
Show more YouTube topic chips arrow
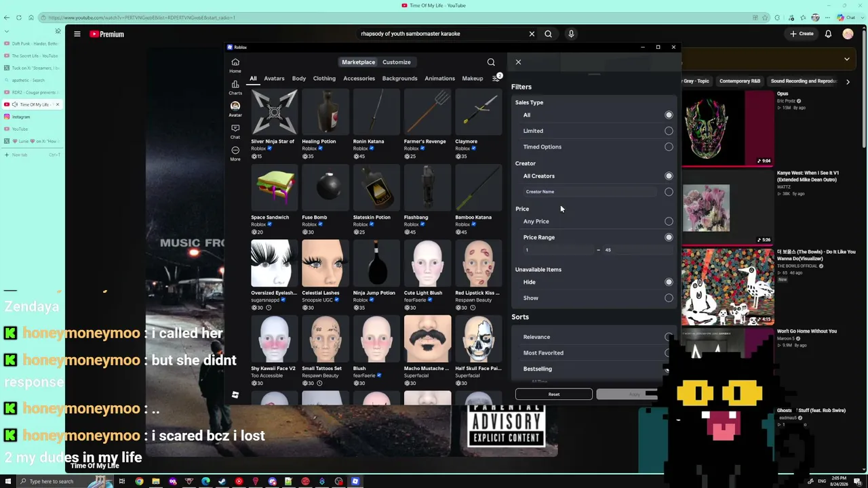click(848, 81)
